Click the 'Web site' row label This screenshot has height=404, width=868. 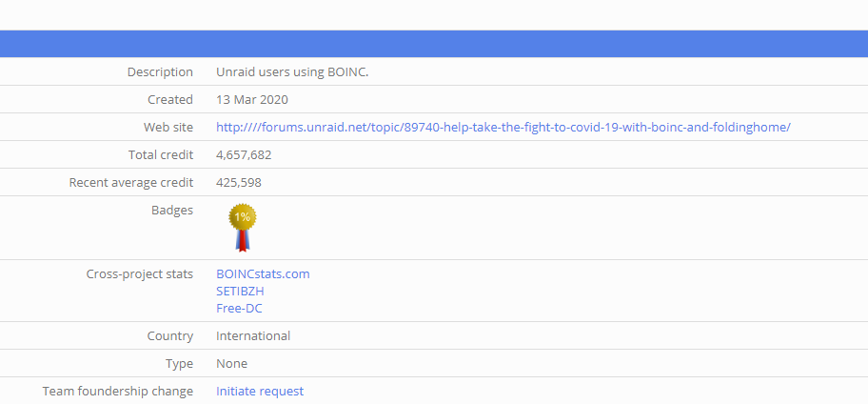pyautogui.click(x=168, y=128)
